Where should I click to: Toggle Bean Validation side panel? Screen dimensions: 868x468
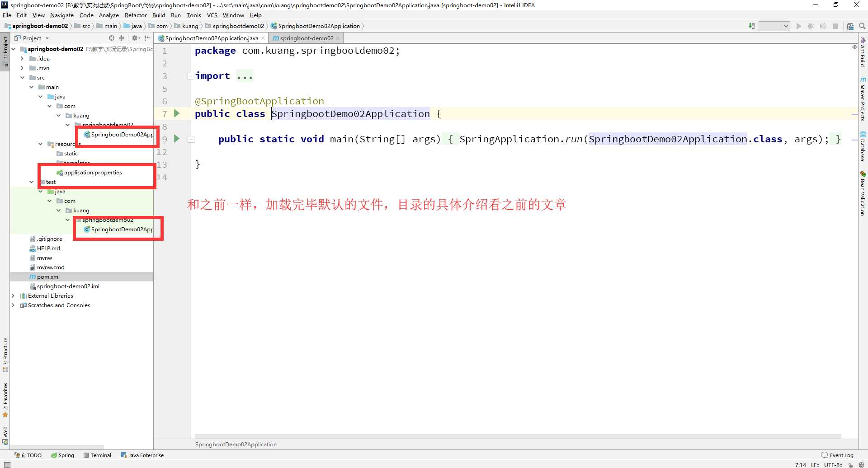(x=863, y=193)
